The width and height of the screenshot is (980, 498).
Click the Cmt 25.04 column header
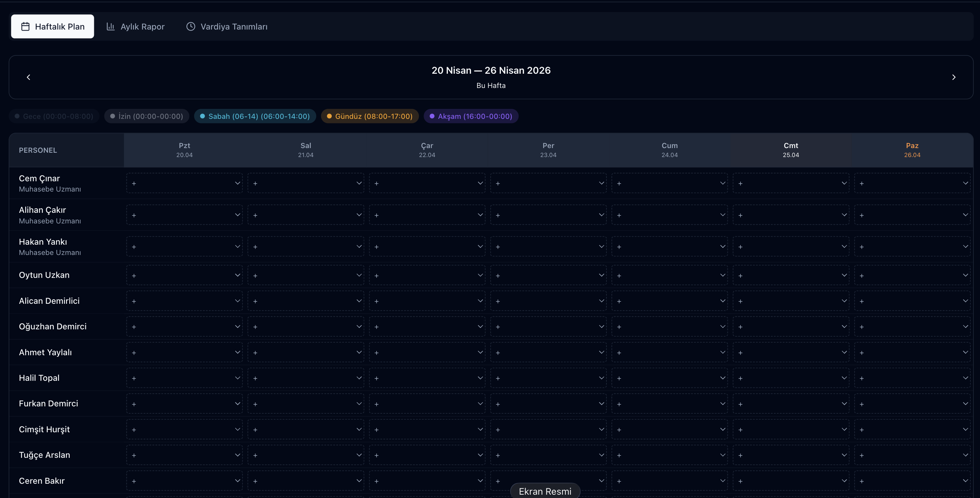(x=791, y=150)
